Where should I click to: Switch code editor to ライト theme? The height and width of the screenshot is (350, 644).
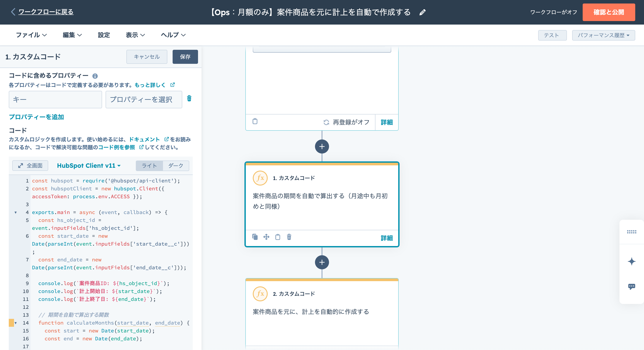pos(149,166)
